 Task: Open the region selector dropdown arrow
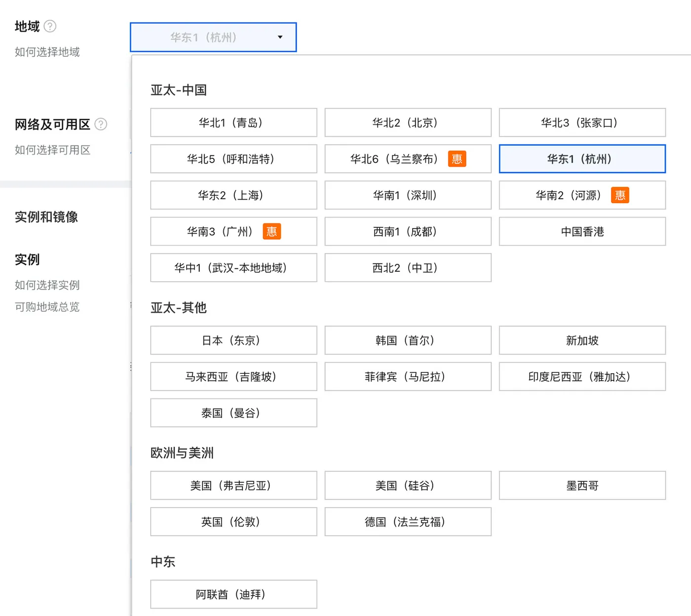click(280, 37)
